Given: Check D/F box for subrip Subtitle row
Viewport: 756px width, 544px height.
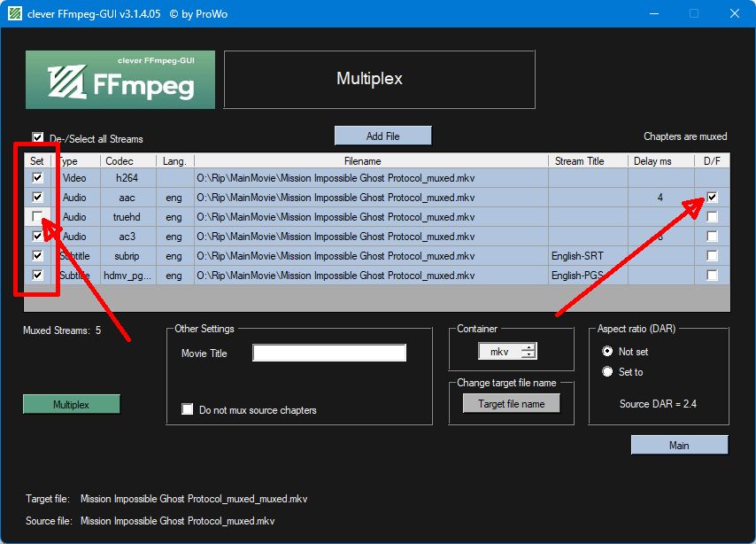Looking at the screenshot, I should click(x=712, y=255).
